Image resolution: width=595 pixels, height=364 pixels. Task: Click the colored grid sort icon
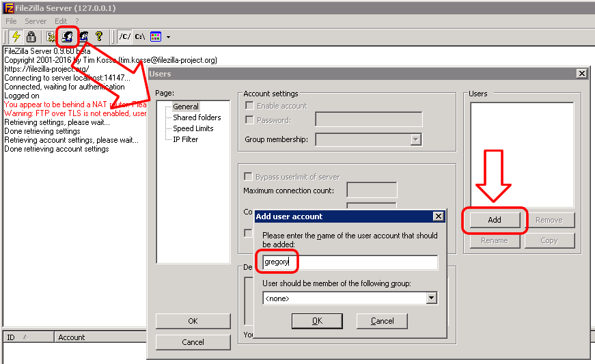156,36
